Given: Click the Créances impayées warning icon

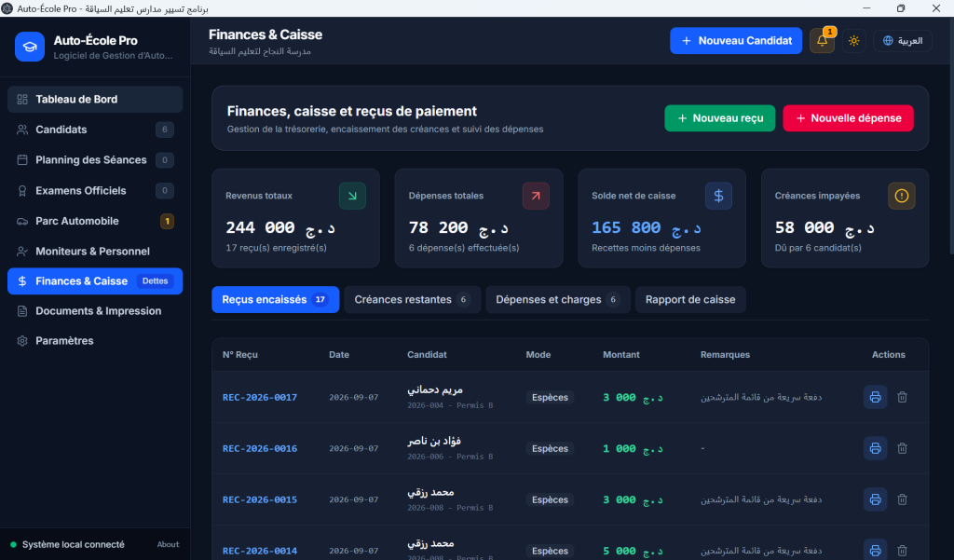Looking at the screenshot, I should 902,196.
